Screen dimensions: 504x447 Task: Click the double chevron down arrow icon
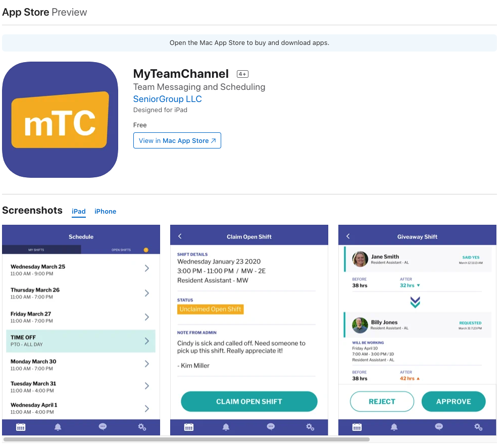(415, 302)
